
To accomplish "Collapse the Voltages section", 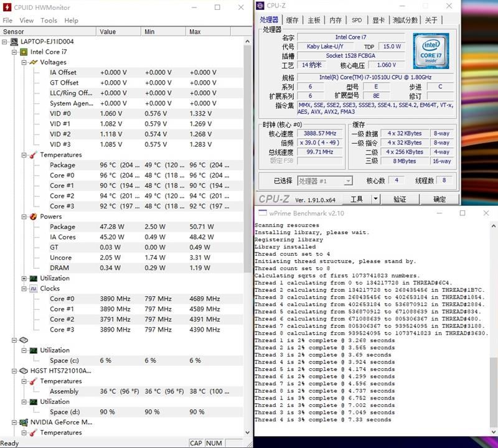I will click(x=24, y=62).
